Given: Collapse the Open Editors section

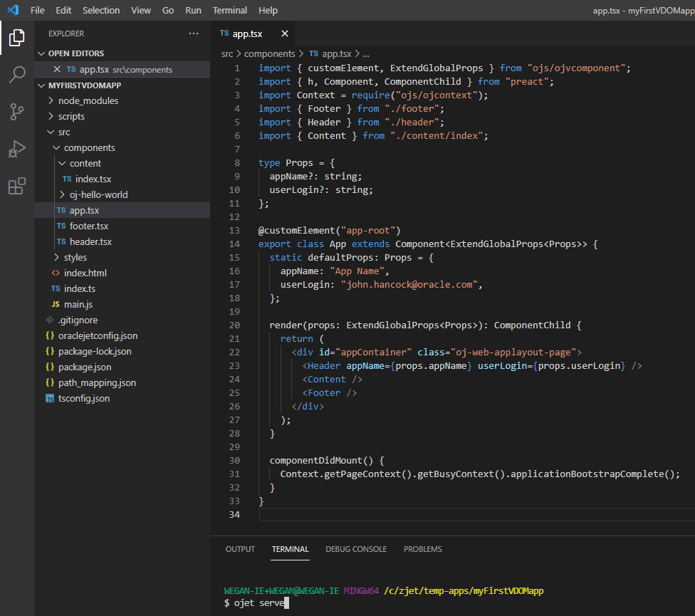Looking at the screenshot, I should 75,53.
